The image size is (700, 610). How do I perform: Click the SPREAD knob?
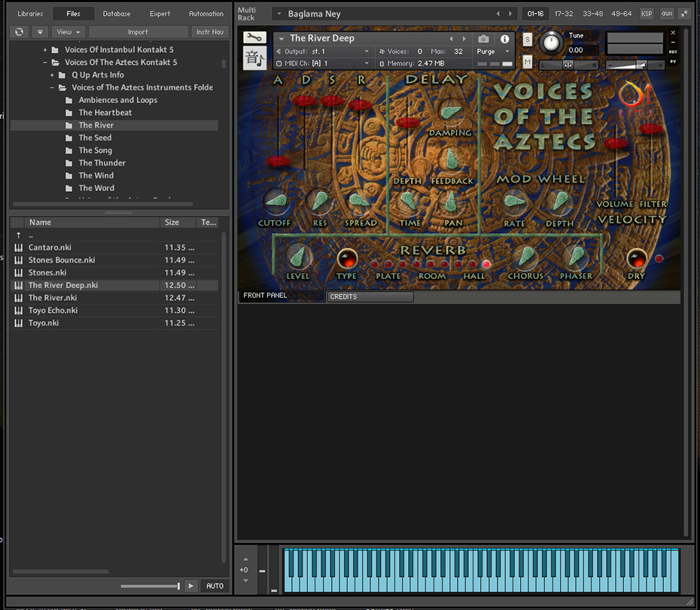point(359,202)
